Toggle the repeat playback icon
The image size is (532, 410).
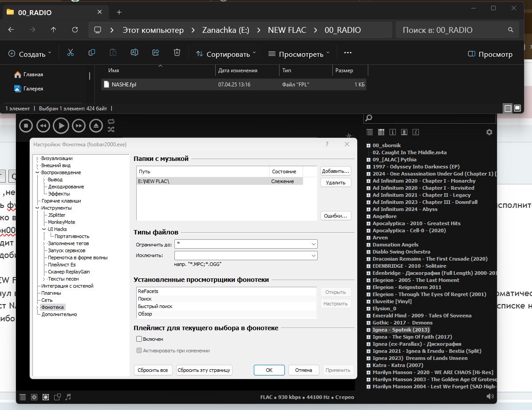pos(111,121)
